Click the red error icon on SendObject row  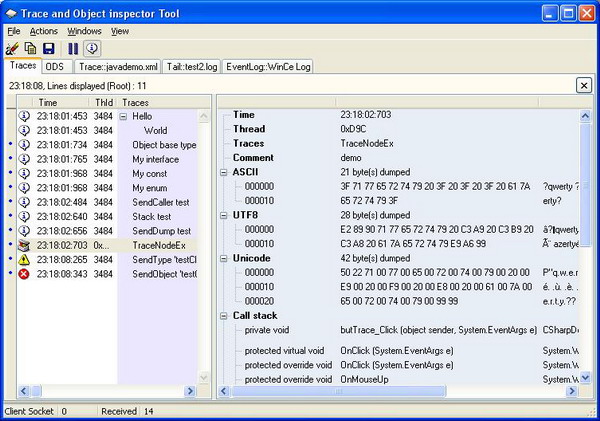pos(24,274)
